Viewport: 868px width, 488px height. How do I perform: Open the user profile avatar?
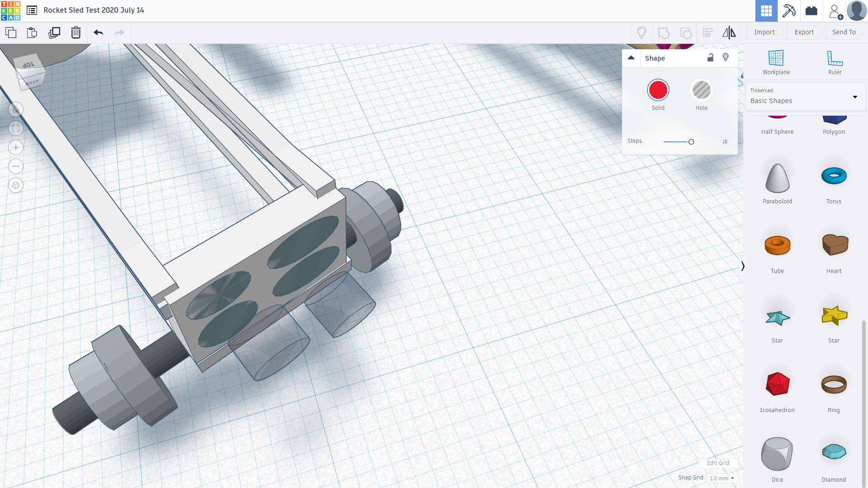point(857,11)
